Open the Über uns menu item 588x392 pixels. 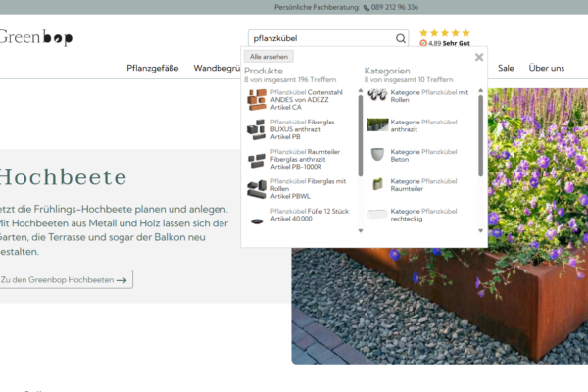click(547, 68)
